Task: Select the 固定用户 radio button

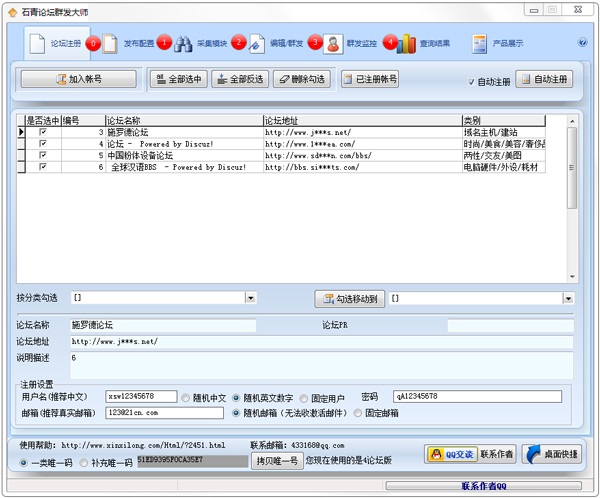Action: pos(304,398)
